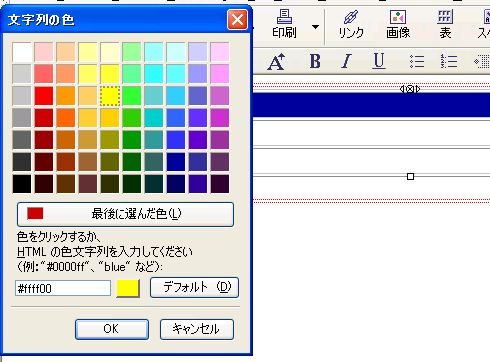Click the 最後に選んだ色(L) button
Image resolution: width=490 pixels, height=362 pixels.
[x=125, y=214]
